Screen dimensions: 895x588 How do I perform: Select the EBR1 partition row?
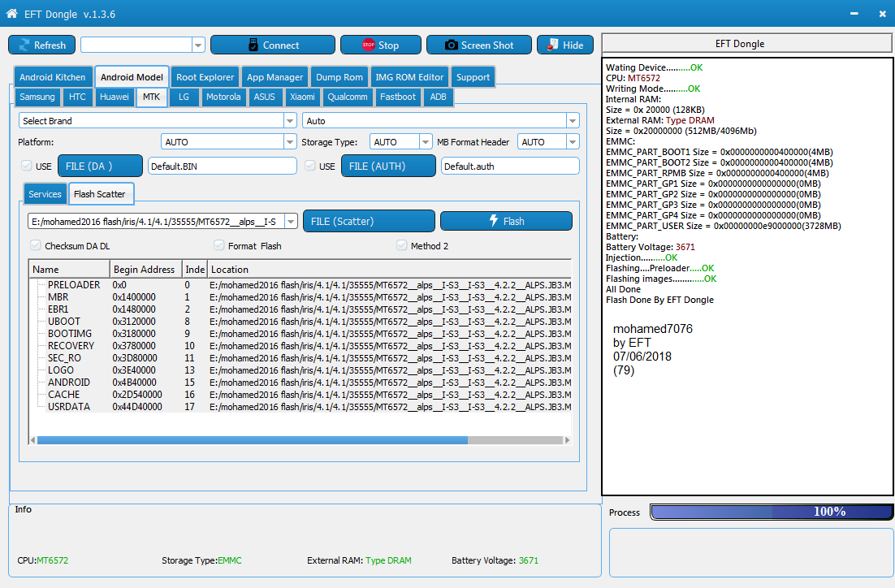pyautogui.click(x=300, y=309)
